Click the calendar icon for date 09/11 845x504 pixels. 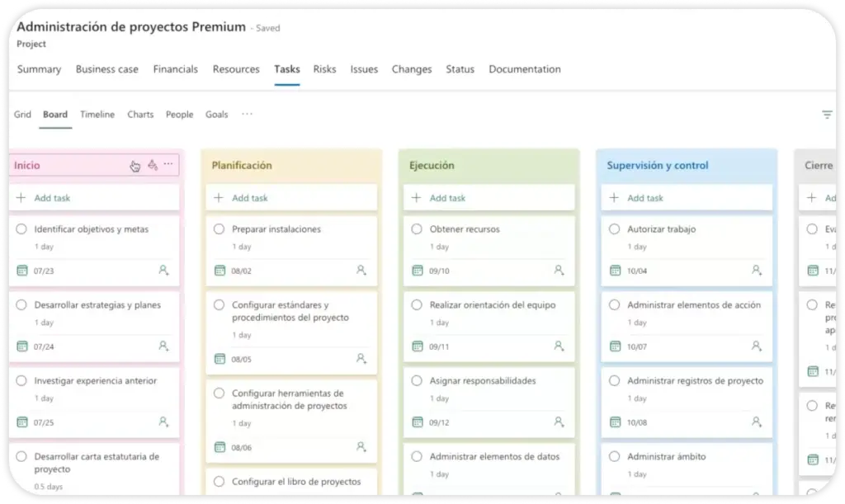pyautogui.click(x=418, y=346)
